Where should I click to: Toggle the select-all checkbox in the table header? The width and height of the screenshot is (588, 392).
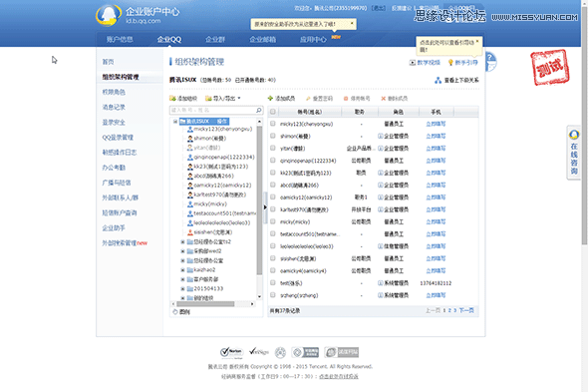(273, 112)
